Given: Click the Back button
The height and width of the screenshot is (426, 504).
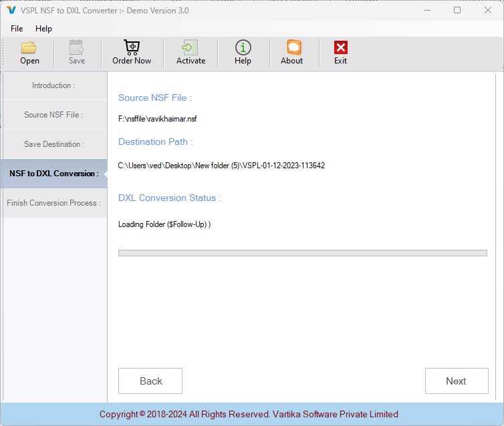Looking at the screenshot, I should (x=150, y=381).
